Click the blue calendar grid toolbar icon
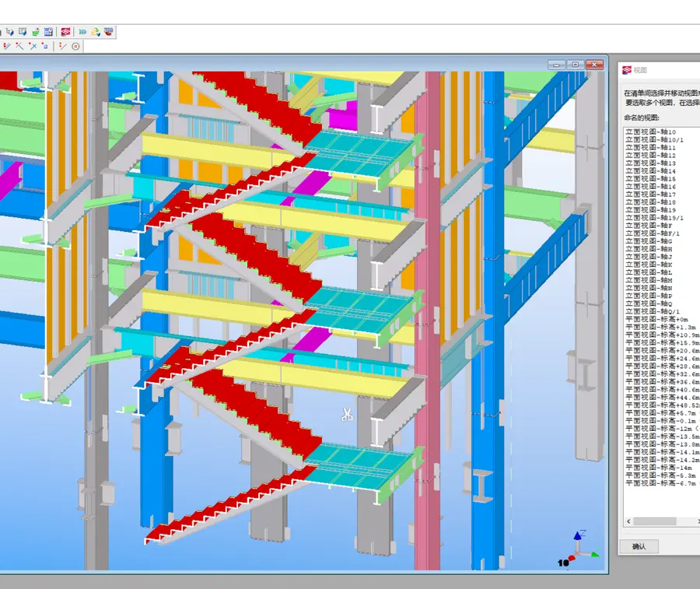The width and height of the screenshot is (700, 589). pyautogui.click(x=48, y=32)
